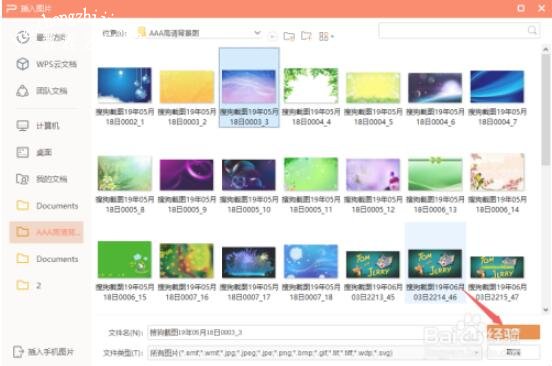
Task: Click the back navigation arrow icon
Action: pyautogui.click(x=272, y=36)
